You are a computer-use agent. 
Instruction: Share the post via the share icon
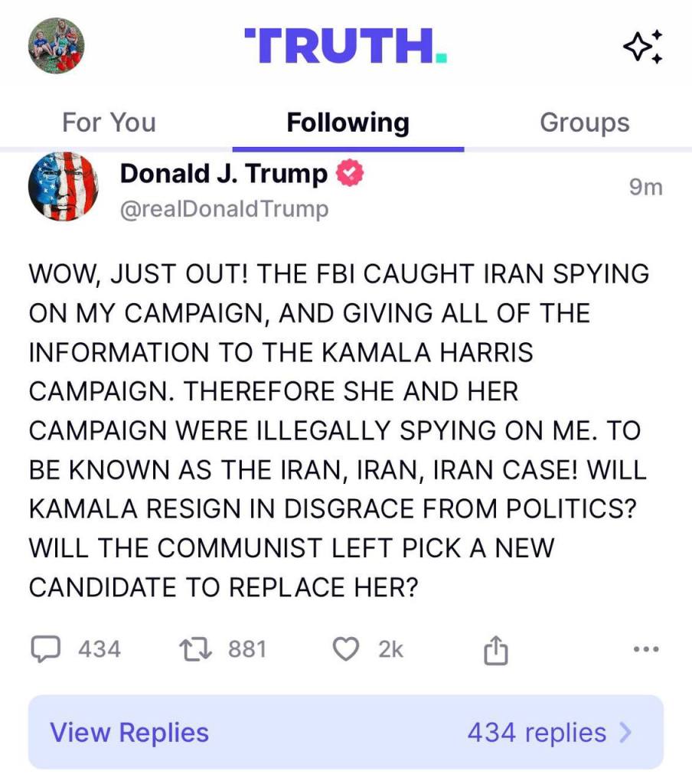click(x=496, y=651)
